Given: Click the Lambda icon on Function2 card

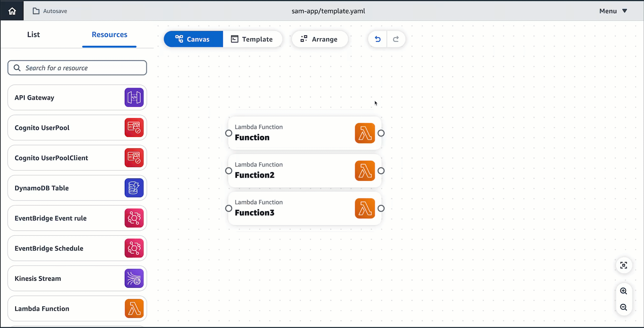Looking at the screenshot, I should coord(365,171).
